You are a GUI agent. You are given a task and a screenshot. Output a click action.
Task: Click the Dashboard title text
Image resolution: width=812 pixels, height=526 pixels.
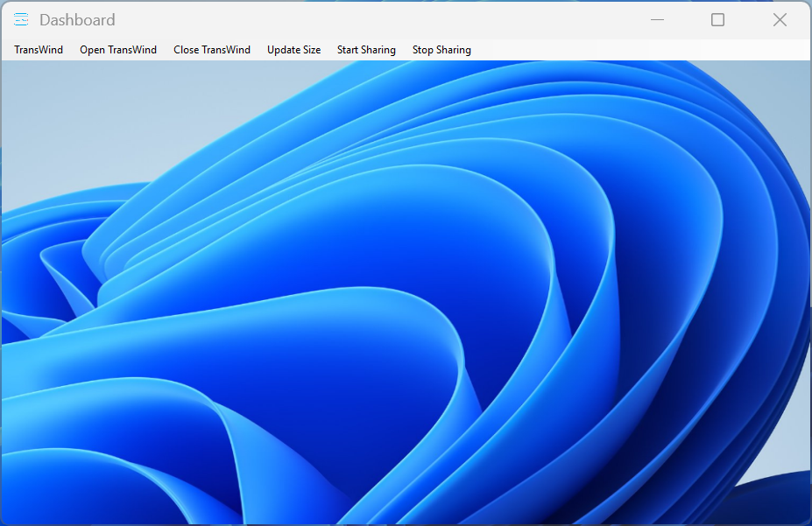tap(77, 20)
